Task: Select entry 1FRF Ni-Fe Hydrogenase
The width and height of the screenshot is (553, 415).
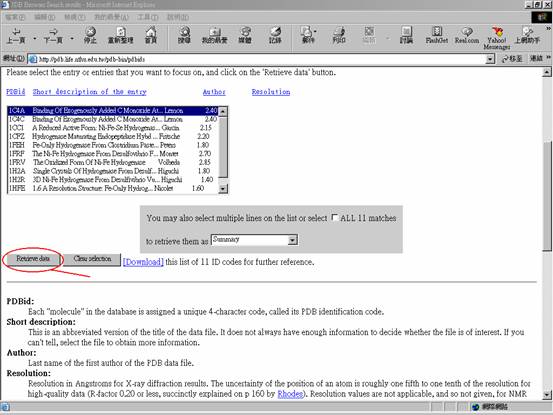Action: (x=113, y=154)
